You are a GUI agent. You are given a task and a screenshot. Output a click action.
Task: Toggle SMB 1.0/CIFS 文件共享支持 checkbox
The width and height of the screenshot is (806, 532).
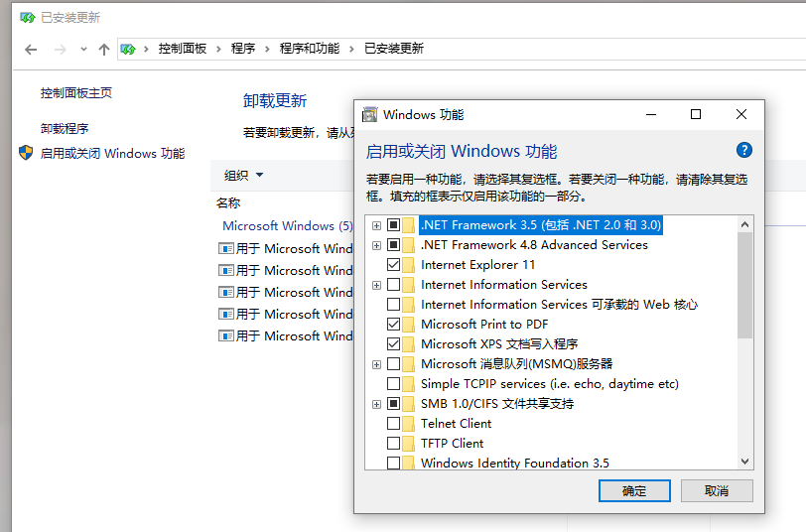point(394,404)
